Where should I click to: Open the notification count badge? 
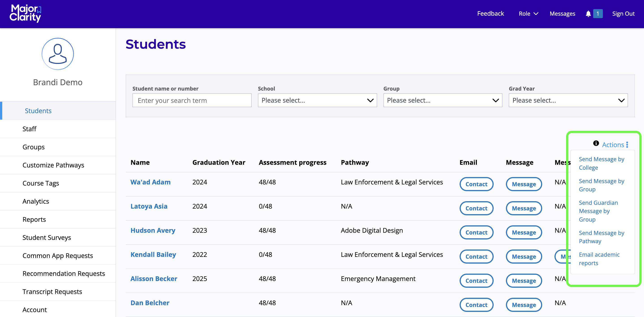(x=597, y=14)
